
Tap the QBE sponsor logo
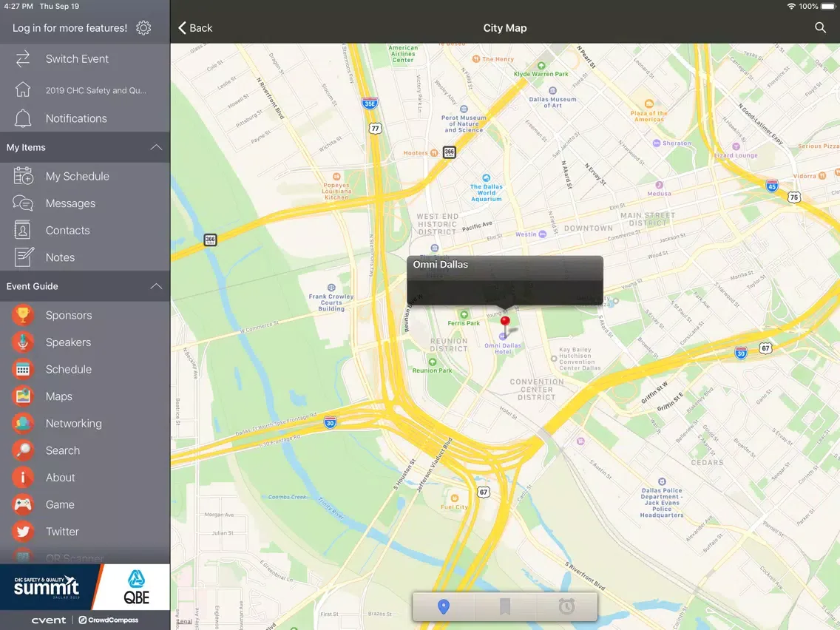coord(136,588)
